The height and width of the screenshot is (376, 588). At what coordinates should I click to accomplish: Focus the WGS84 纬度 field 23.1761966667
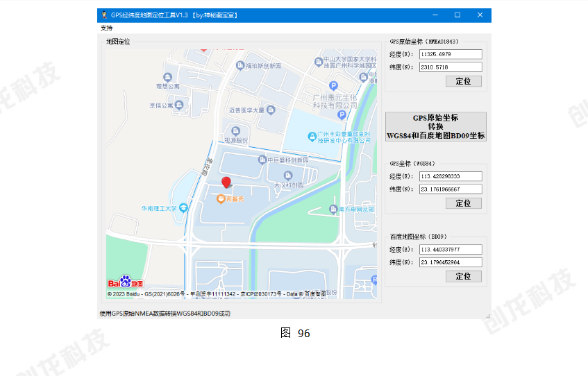click(x=451, y=189)
